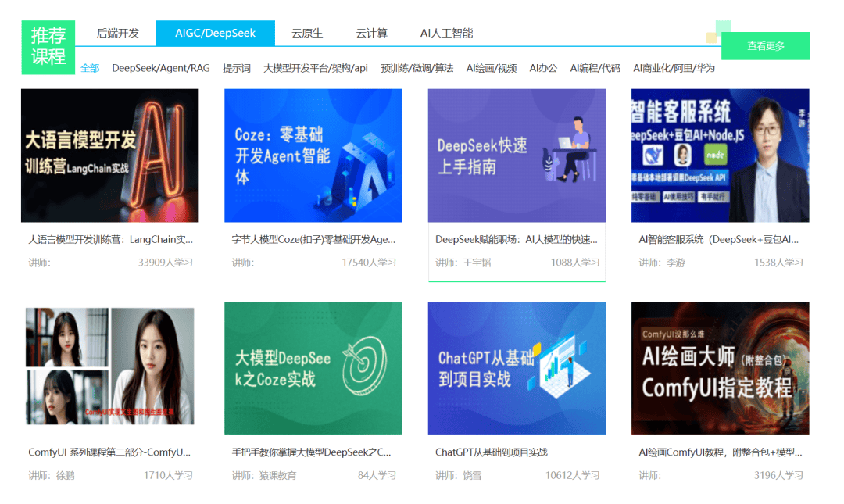The width and height of the screenshot is (844, 504).
Task: Click the ChatGPT从基础到项目实战 title text
Action: 492,452
